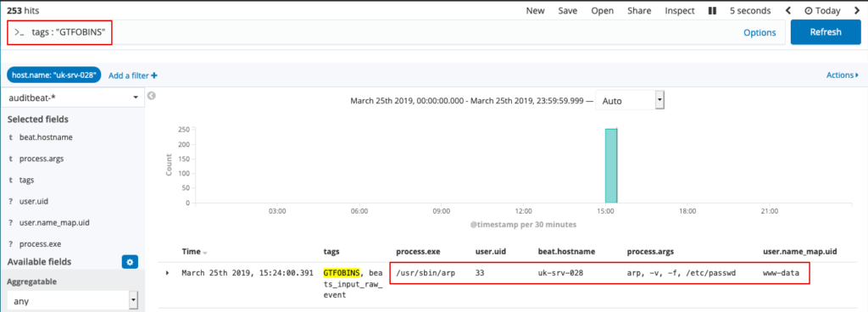Click the plus icon to add a filter

154,75
